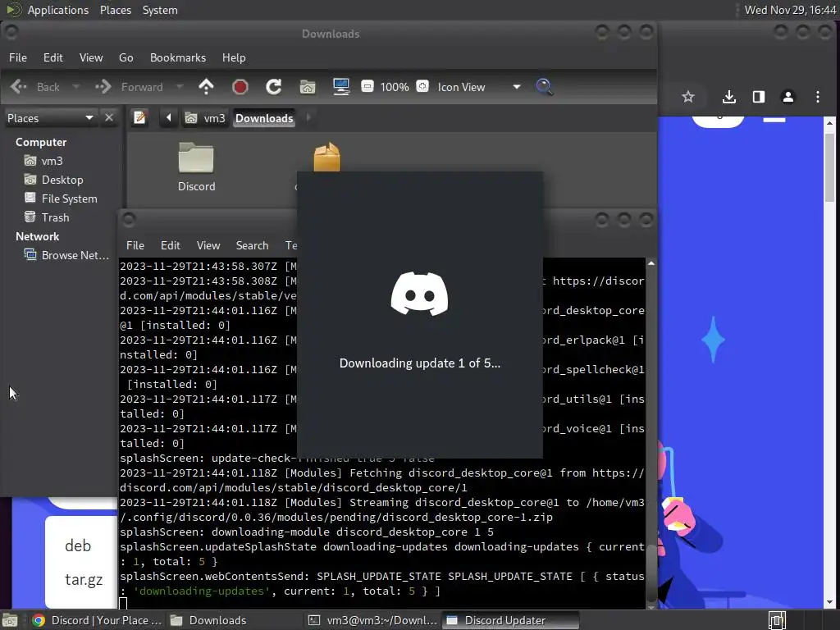Screen dimensions: 840x630
Task: Open the System menu in top panel
Action: click(x=160, y=10)
